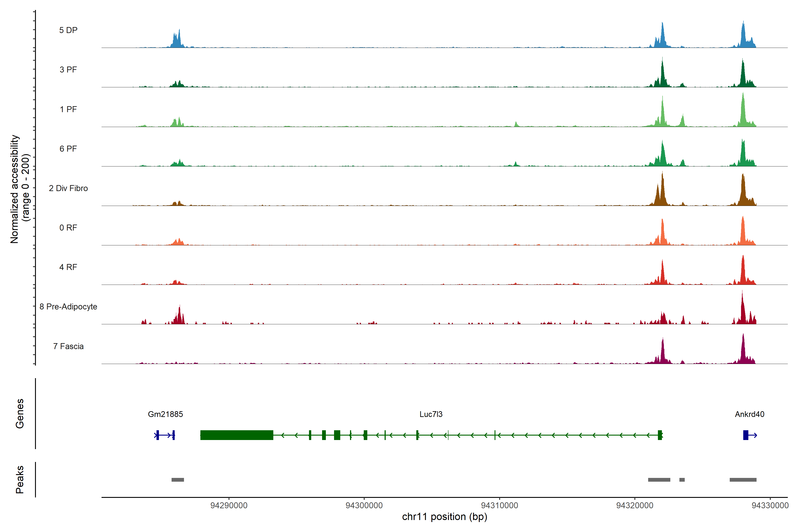
Task: Click the leftmost gray peak bar
Action: pos(178,480)
